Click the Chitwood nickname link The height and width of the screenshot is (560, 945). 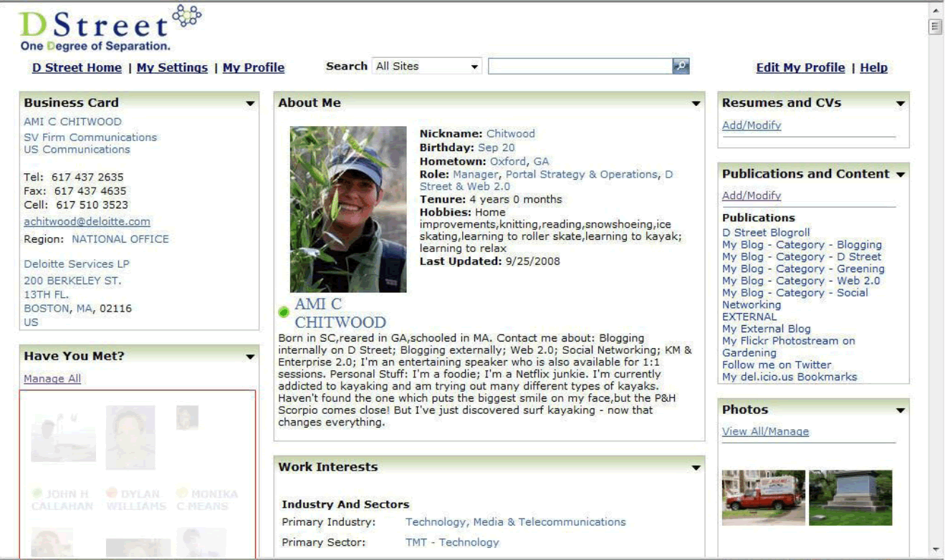[510, 134]
